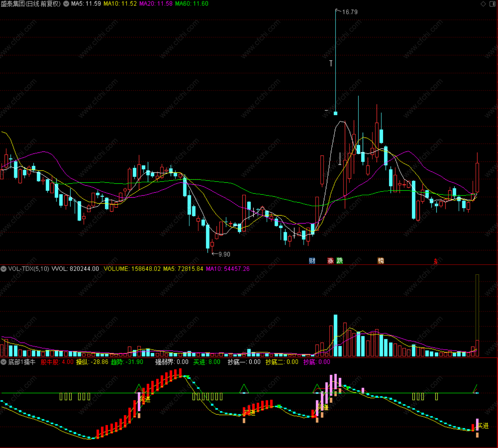Click the VVOL: 820244.00 value
Viewport: 498px width, 448px height.
click(x=75, y=269)
